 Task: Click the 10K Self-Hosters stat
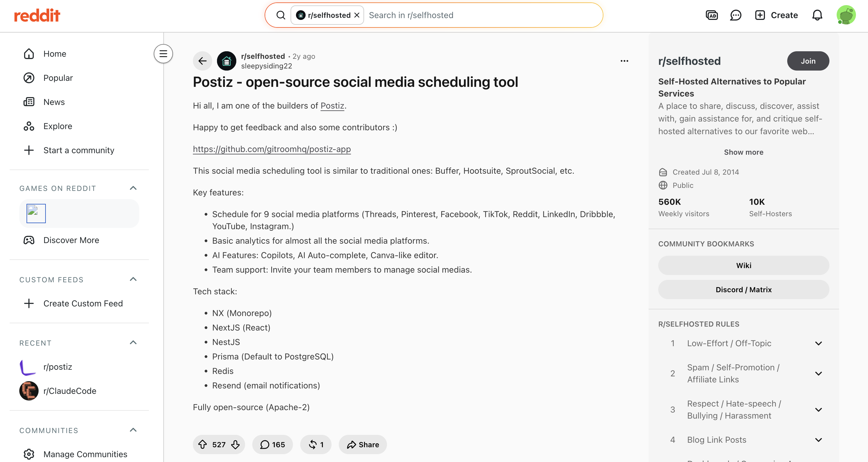(x=770, y=207)
